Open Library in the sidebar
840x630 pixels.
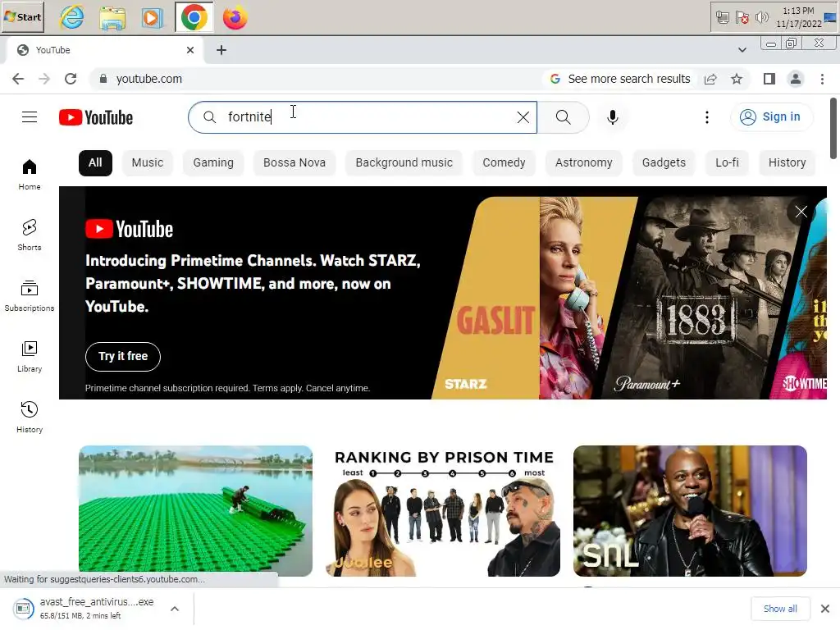click(30, 357)
